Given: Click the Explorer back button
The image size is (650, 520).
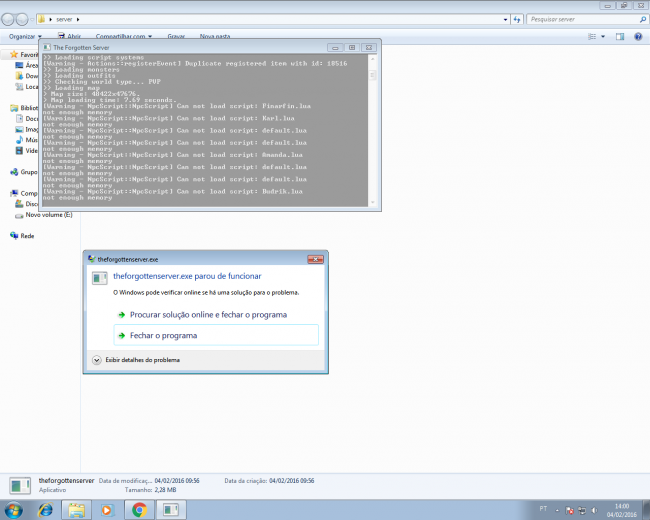Looking at the screenshot, I should [x=8, y=19].
